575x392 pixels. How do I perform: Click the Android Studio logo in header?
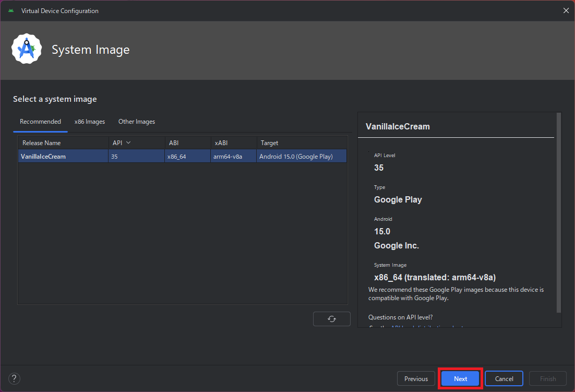coord(27,49)
